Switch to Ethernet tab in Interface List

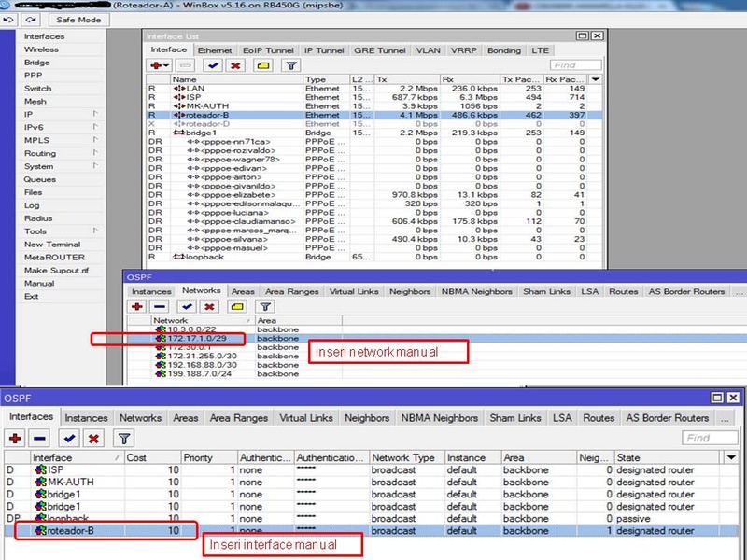pos(215,50)
